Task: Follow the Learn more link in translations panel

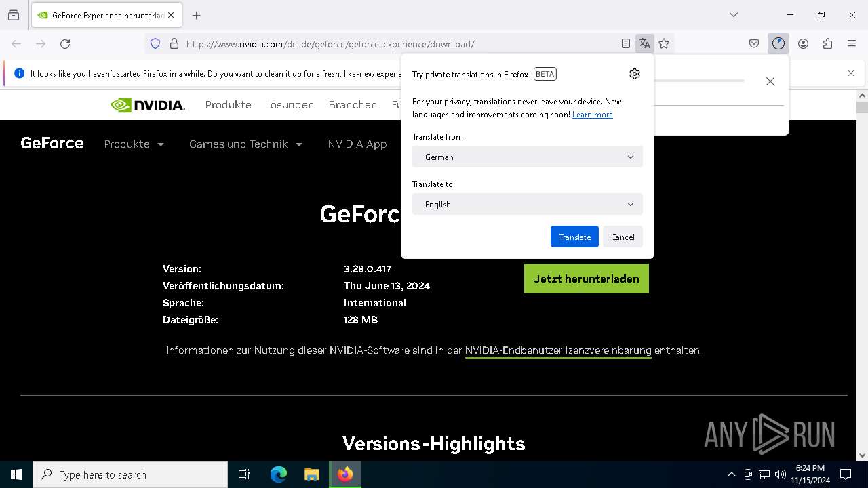Action: point(593,115)
